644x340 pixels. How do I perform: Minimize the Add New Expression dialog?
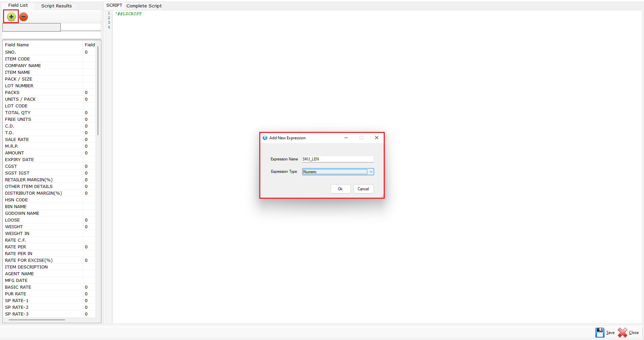[x=346, y=138]
